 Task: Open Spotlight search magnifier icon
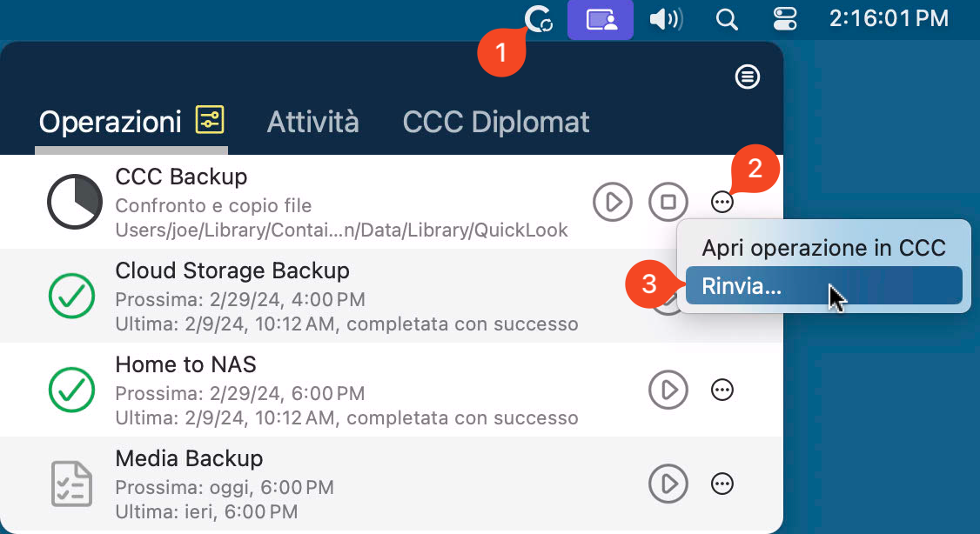pyautogui.click(x=726, y=20)
